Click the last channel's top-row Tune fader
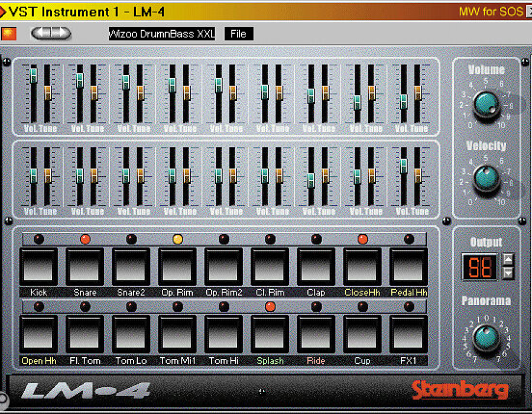This screenshot has height=414, width=532. tap(418, 93)
